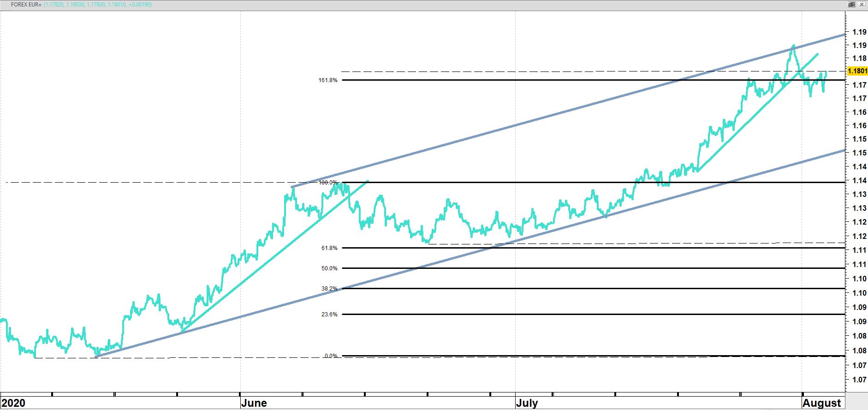This screenshot has height=410, width=868.
Task: Select the 161.8% Fibonacci extension label
Action: pyautogui.click(x=328, y=80)
